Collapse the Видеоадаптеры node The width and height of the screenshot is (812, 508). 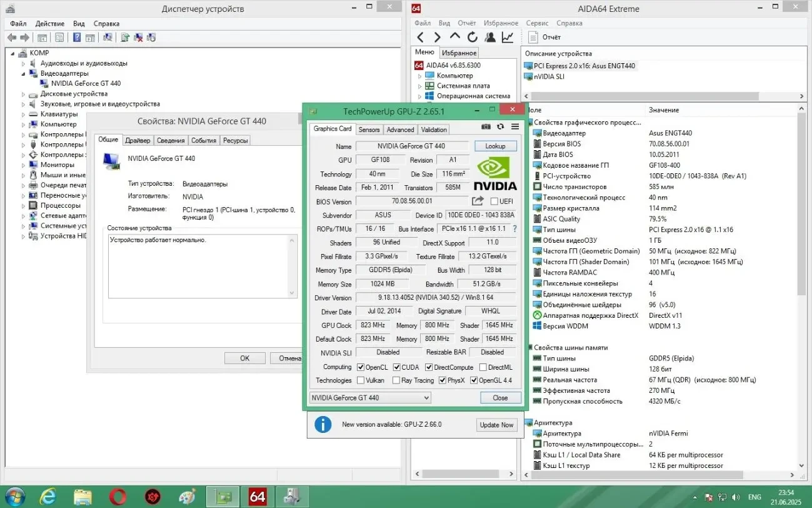pos(24,73)
